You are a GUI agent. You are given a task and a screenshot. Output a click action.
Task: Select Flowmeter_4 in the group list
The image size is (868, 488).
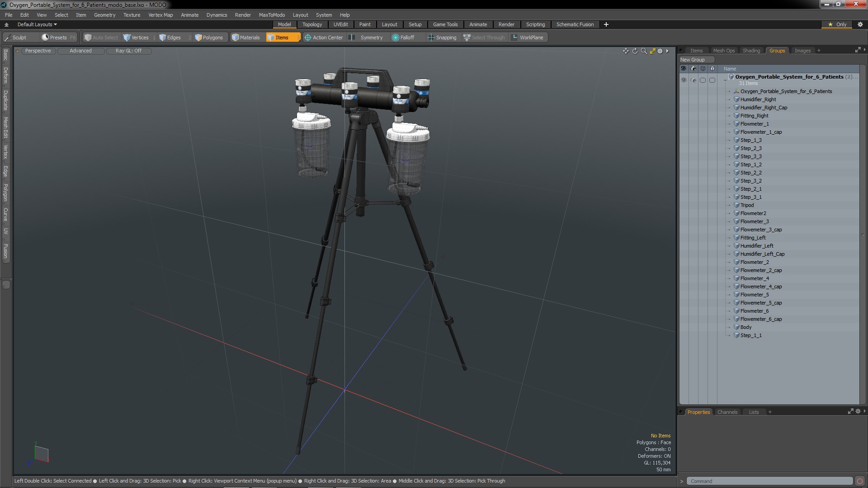point(754,278)
